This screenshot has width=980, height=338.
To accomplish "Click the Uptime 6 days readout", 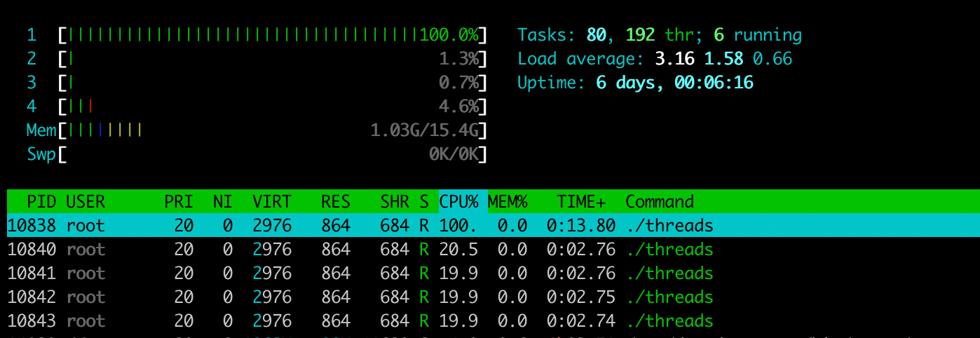I will pyautogui.click(x=635, y=83).
